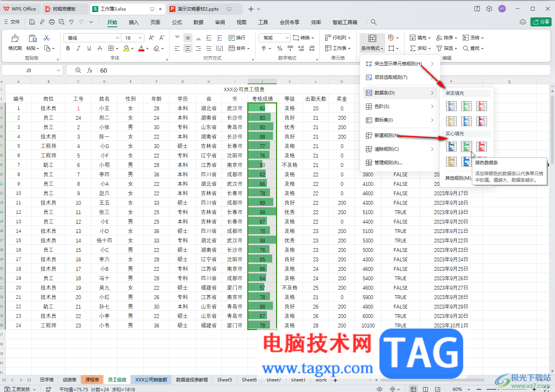Select the green gradient fill data bar
The height and width of the screenshot is (392, 555).
coord(467,106)
